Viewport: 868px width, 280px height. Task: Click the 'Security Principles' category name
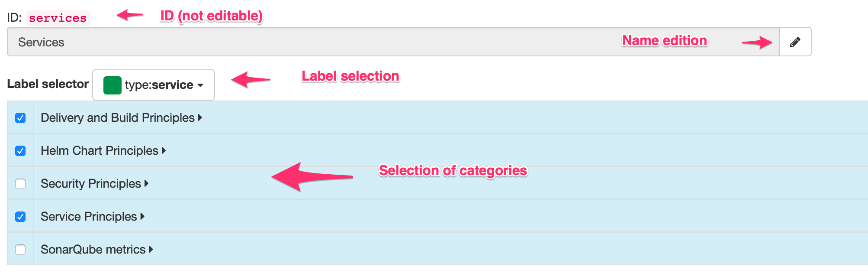click(x=90, y=184)
